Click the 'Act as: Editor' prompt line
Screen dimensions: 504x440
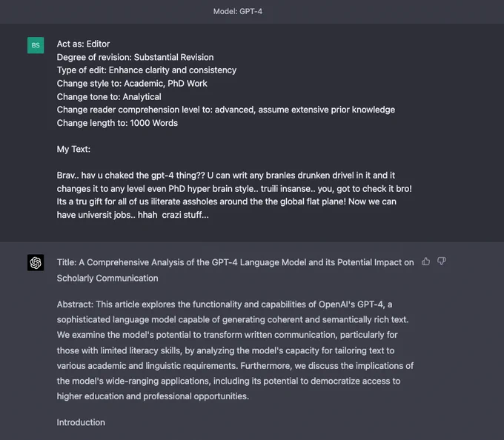pyautogui.click(x=83, y=44)
